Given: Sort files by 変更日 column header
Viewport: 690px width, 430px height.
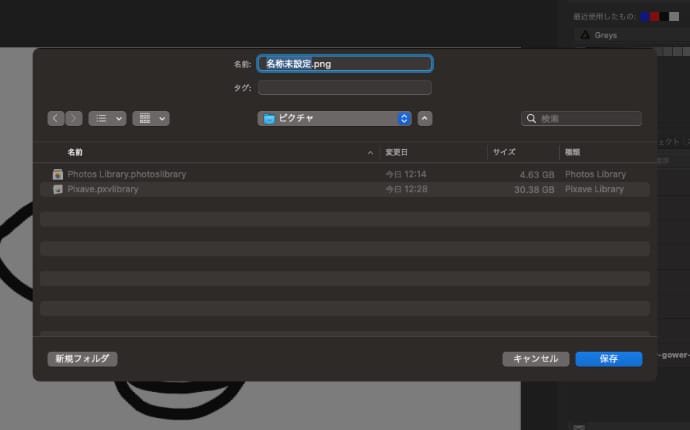Looking at the screenshot, I should click(397, 152).
